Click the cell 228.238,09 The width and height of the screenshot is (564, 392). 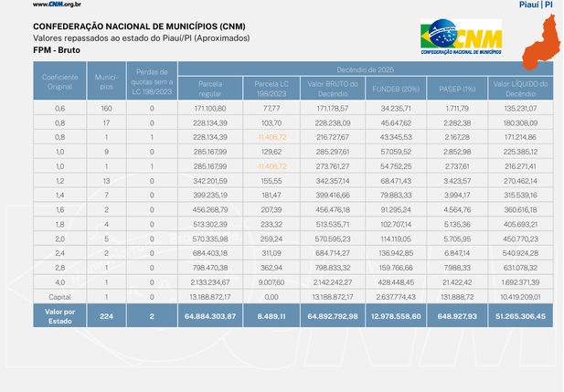pyautogui.click(x=333, y=123)
